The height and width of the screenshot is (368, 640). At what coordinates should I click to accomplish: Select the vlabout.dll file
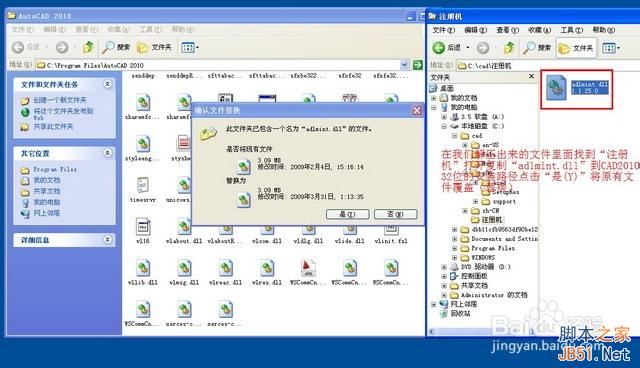(x=184, y=241)
